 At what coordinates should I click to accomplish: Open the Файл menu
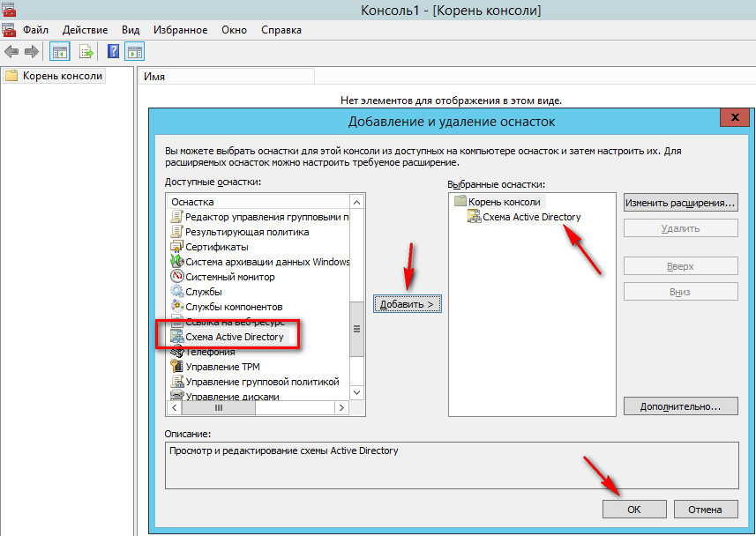pos(35,30)
